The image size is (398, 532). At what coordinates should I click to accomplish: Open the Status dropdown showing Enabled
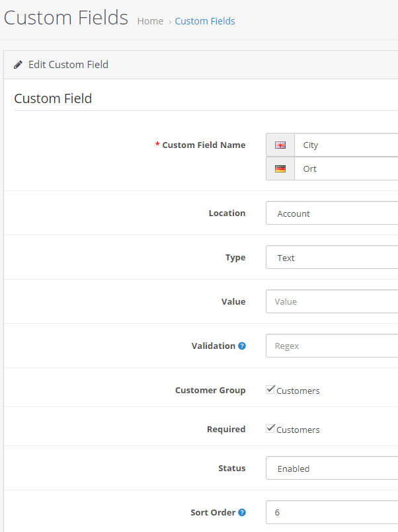pyautogui.click(x=332, y=468)
